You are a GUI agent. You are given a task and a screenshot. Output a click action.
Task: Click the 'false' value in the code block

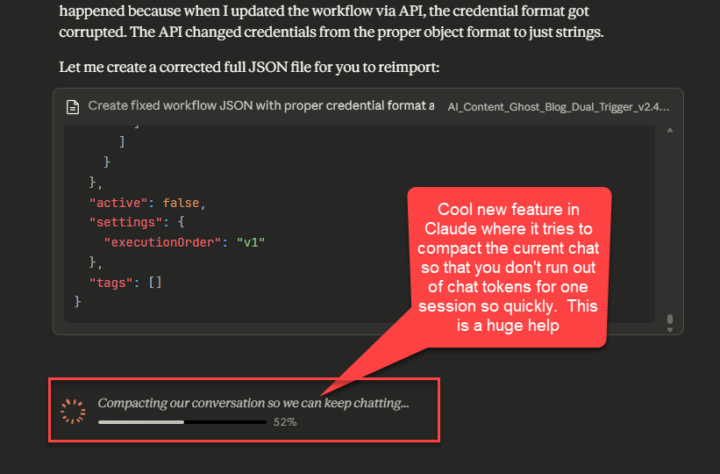pyautogui.click(x=181, y=203)
